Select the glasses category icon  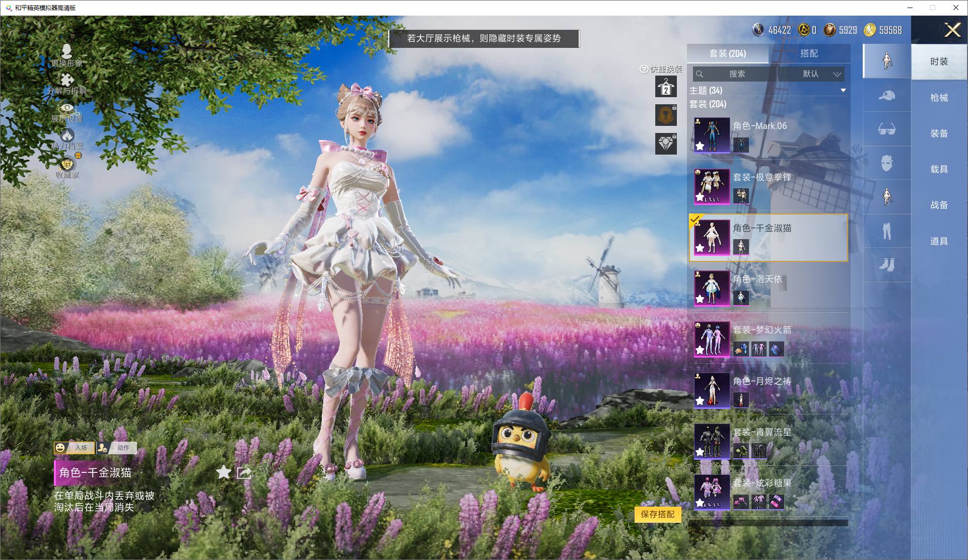[x=887, y=129]
